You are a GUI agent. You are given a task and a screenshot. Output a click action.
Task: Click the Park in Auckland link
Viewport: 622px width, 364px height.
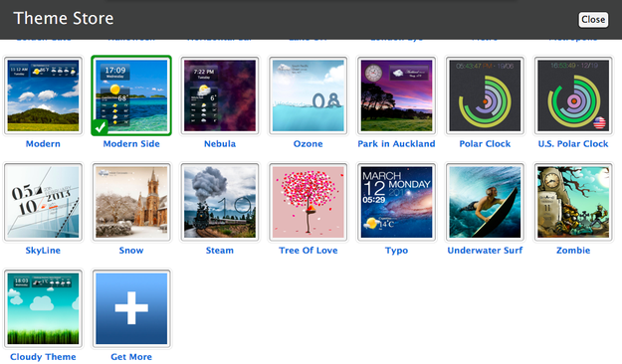point(397,144)
